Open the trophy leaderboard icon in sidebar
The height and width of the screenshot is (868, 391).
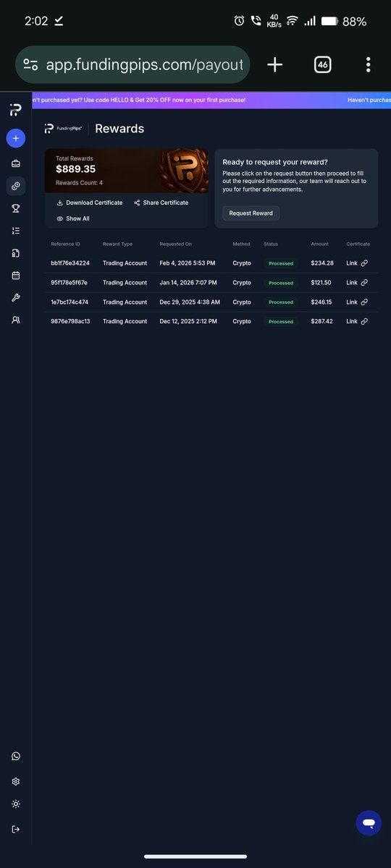tap(16, 208)
